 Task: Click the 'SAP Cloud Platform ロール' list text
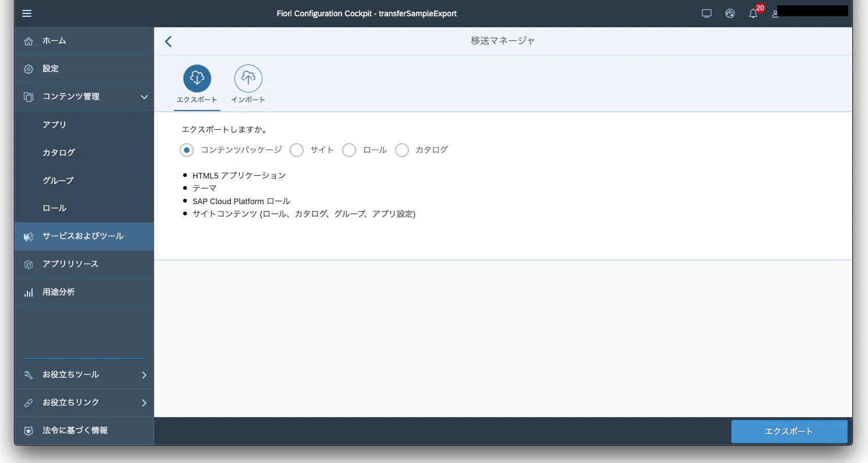241,201
